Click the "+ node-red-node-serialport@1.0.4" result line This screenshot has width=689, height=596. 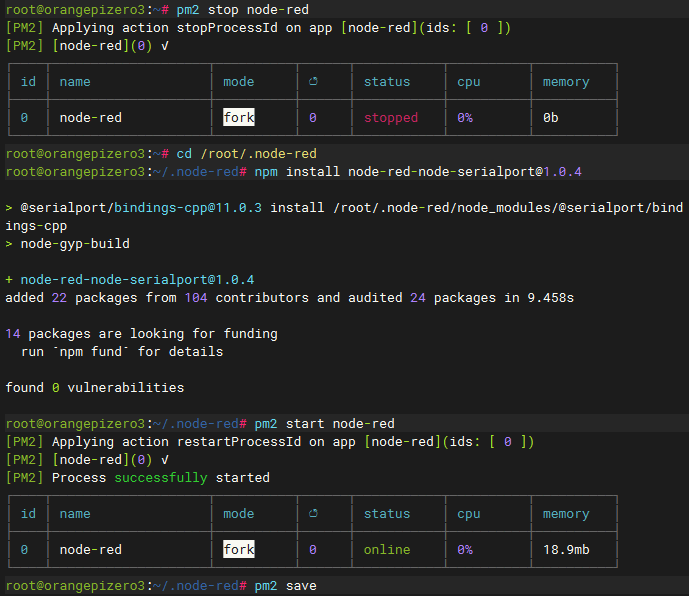coord(130,280)
